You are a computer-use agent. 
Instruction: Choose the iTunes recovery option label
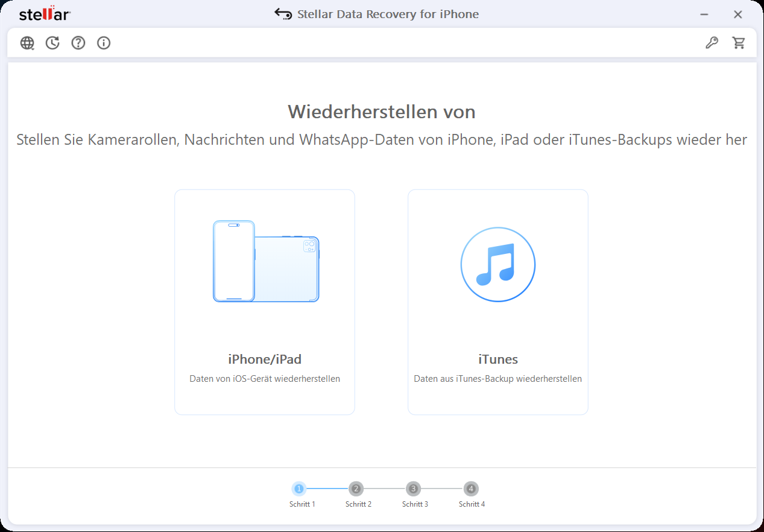(x=498, y=359)
